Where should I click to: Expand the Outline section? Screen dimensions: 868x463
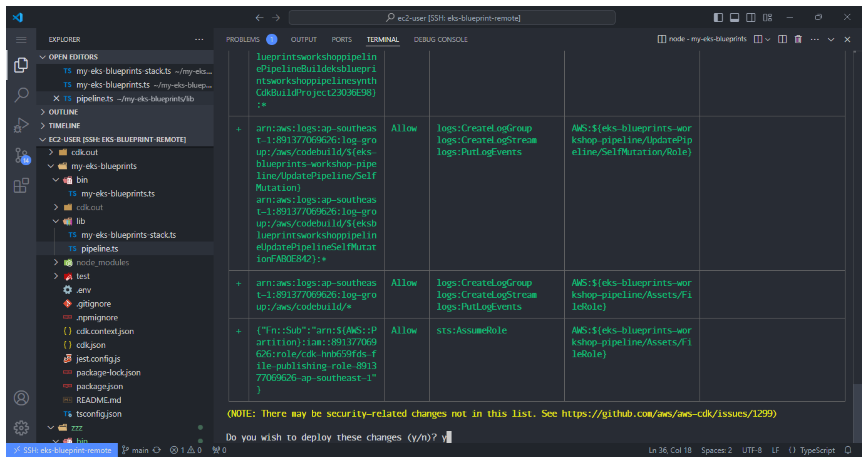125,112
